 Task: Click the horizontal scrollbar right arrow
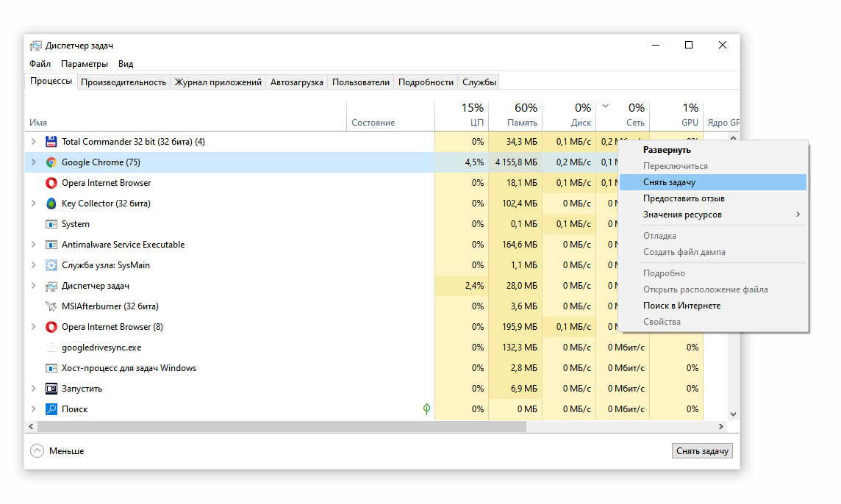coord(720,426)
